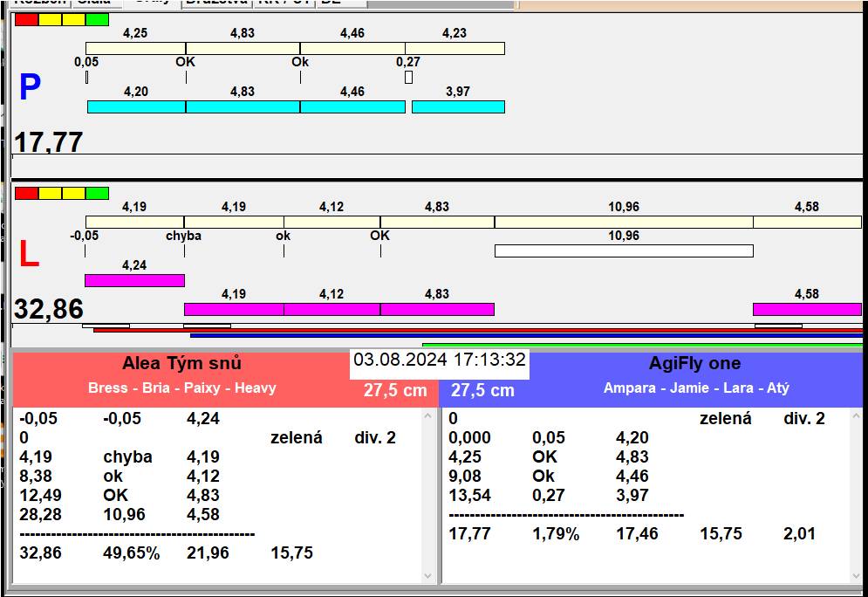Screen dimensions: 868x597
Task: Click the Alea Tým snů team header
Action: [181, 364]
